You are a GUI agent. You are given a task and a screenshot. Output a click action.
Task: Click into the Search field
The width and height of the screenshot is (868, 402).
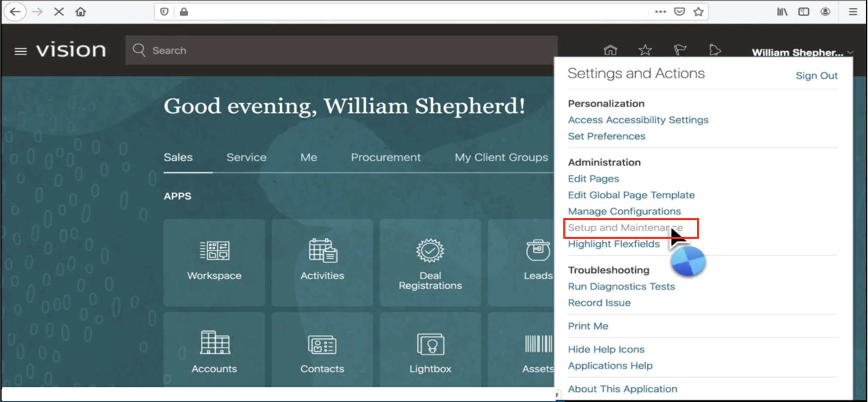(342, 50)
